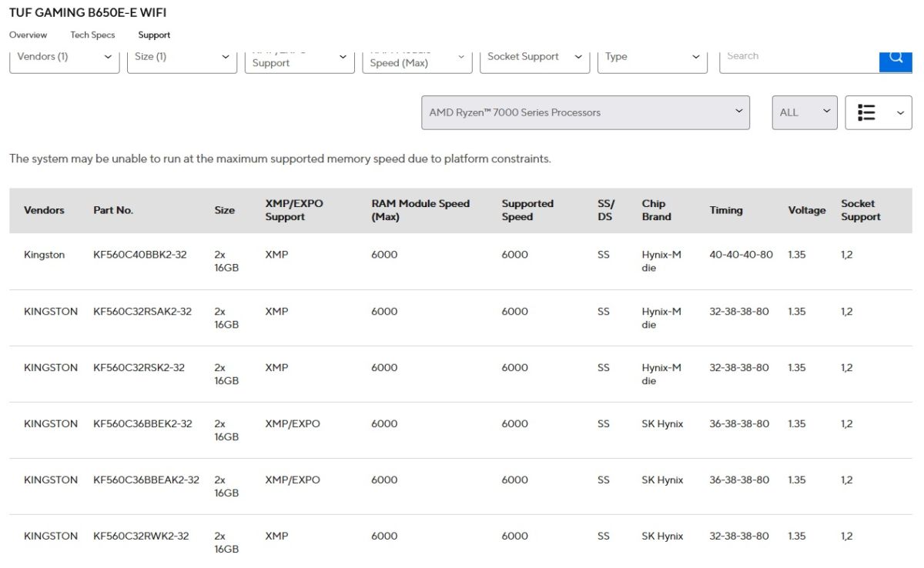924x568 pixels.
Task: Select part number KF560C40BBK2-32
Action: tap(139, 255)
